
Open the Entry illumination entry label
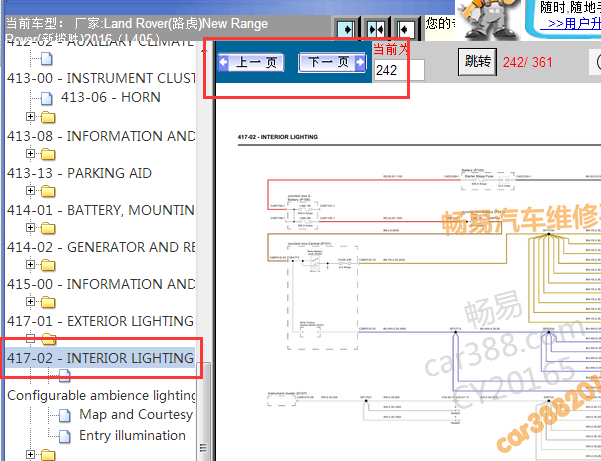[132, 436]
